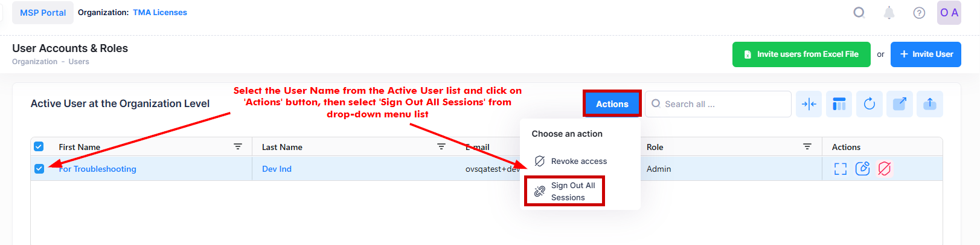
Task: Click the fit columns width icon
Action: pos(809,104)
